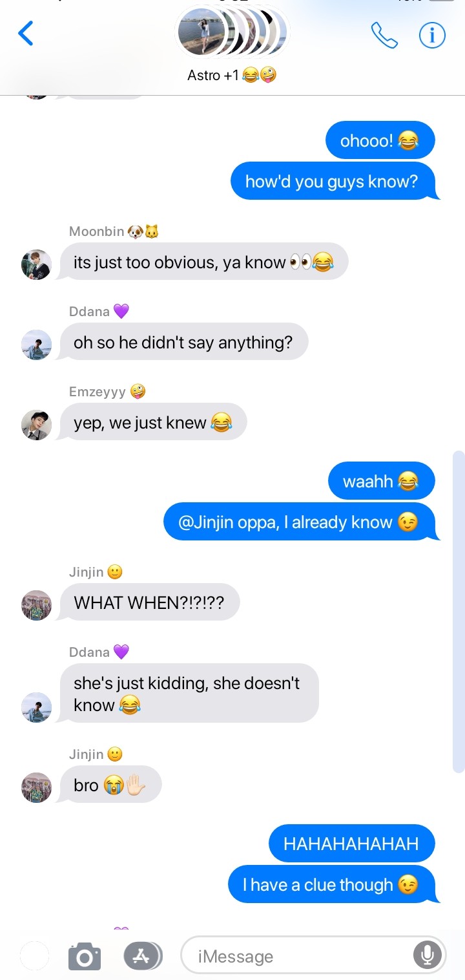Start a call with phone icon
Viewport: 465px width, 980px height.
pyautogui.click(x=384, y=35)
